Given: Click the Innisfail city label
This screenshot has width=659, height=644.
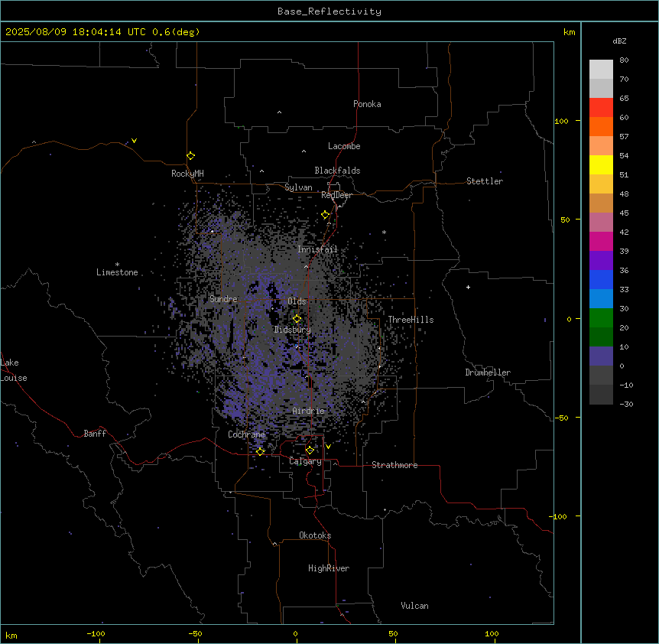Looking at the screenshot, I should tap(317, 249).
